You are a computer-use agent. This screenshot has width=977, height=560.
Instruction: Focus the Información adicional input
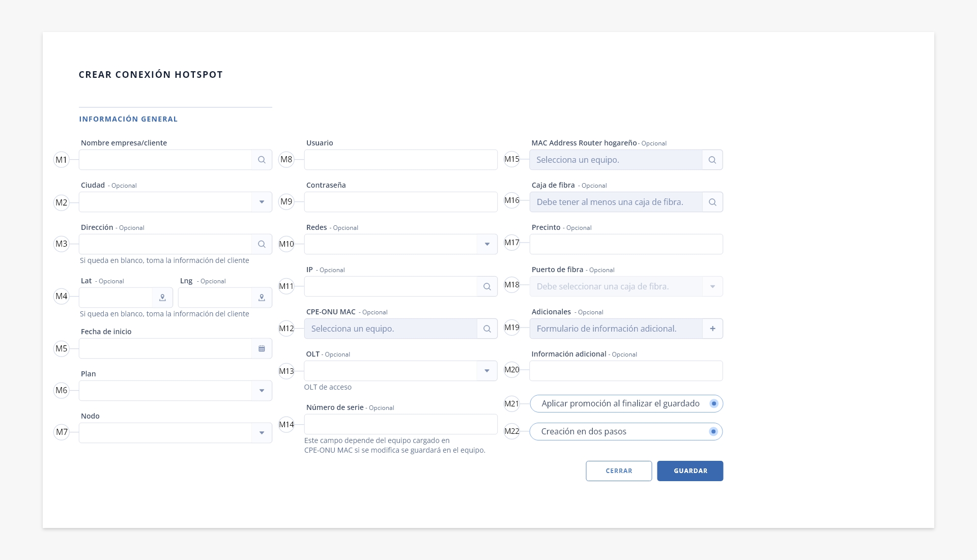(626, 371)
